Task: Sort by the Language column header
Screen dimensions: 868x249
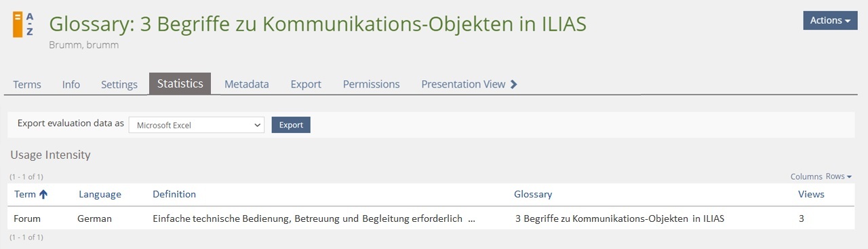Action: [100, 194]
